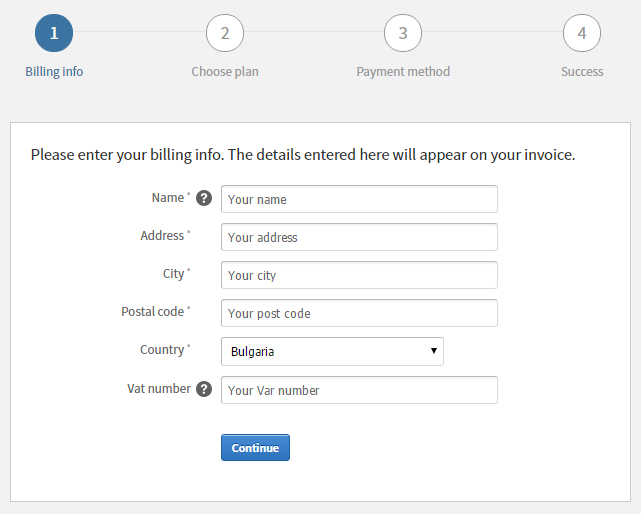641x514 pixels.
Task: Click the help icon next to Name
Action: tap(204, 198)
